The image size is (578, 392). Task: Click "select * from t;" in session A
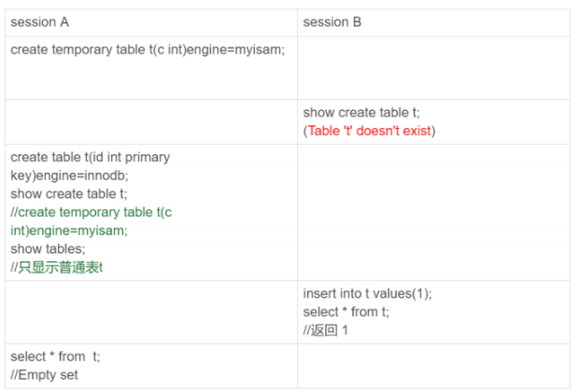point(55,357)
